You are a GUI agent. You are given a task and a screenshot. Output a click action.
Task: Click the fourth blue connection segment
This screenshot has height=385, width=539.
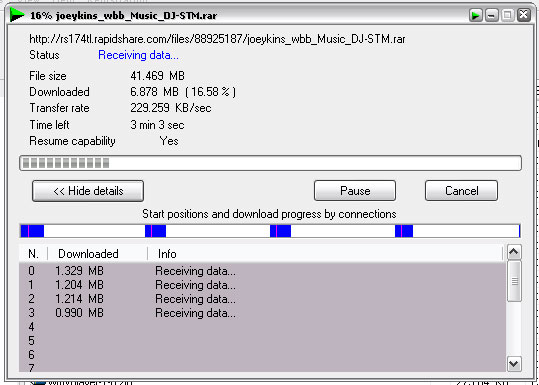pos(404,231)
